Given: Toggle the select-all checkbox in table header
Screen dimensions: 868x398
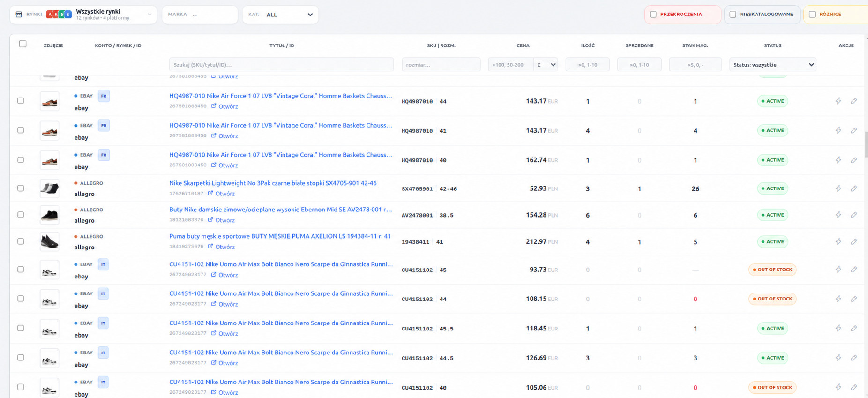Looking at the screenshot, I should click(22, 44).
